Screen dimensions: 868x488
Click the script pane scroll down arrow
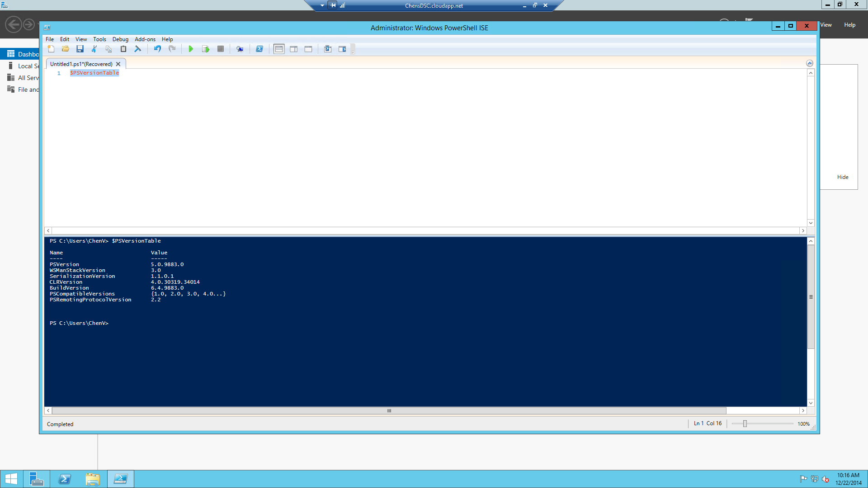tap(811, 223)
